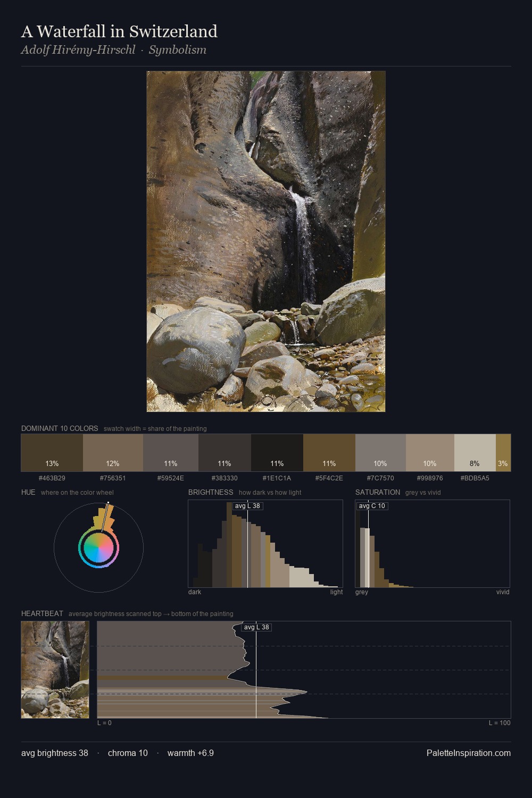Select the #463B29 dark brown swatch
The image size is (532, 798).
coord(52,453)
